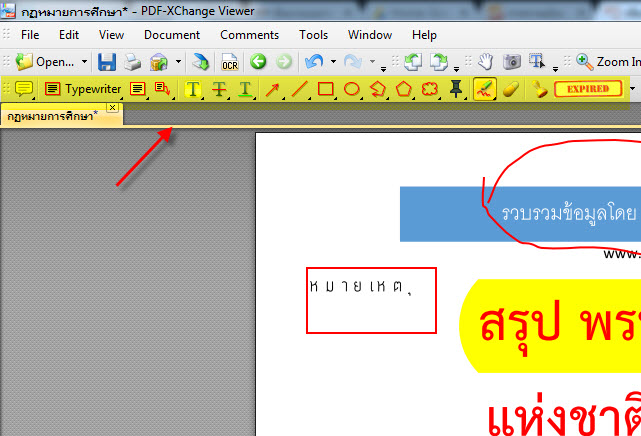This screenshot has height=436, width=641.
Task: Click the Open... folder button
Action: (45, 62)
